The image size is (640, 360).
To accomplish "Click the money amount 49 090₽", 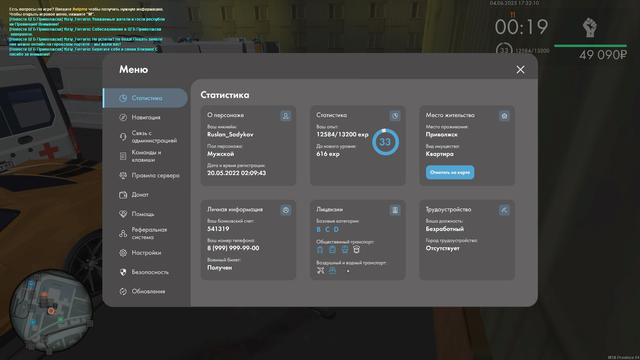I will 603,55.
